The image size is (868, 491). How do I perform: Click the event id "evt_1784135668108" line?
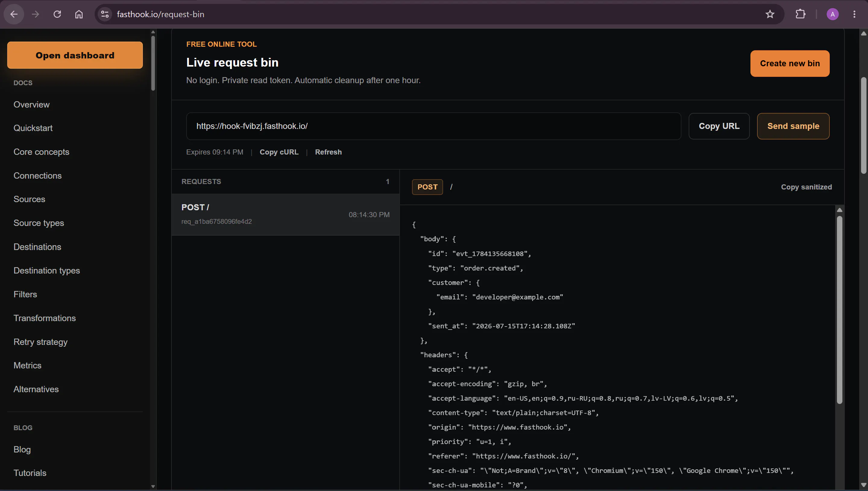[x=480, y=254]
